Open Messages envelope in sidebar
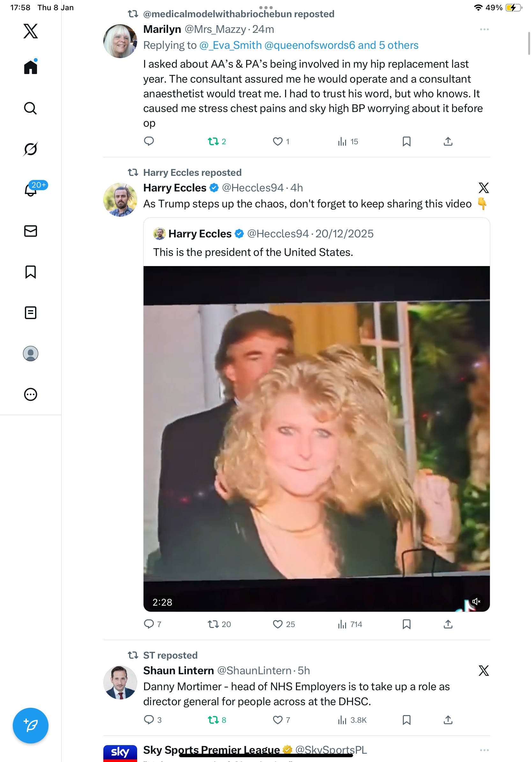Screen dimensions: 532x762 (x=31, y=231)
